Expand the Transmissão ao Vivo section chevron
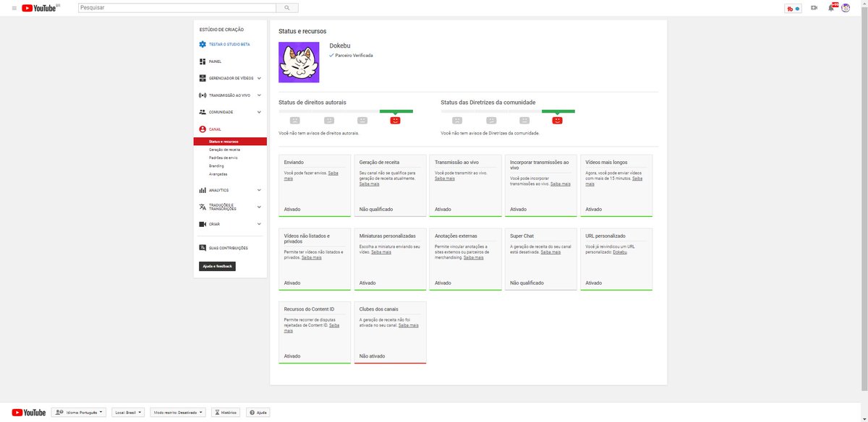 (259, 95)
